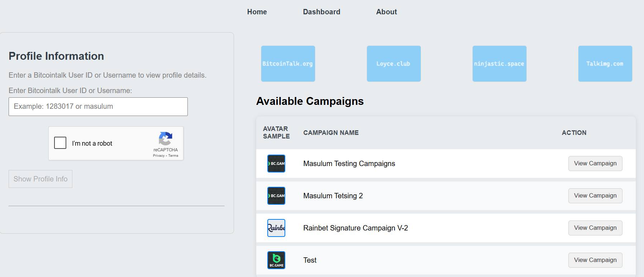Open the Home navigation link
Viewport: 644px width, 277px height.
pos(257,12)
